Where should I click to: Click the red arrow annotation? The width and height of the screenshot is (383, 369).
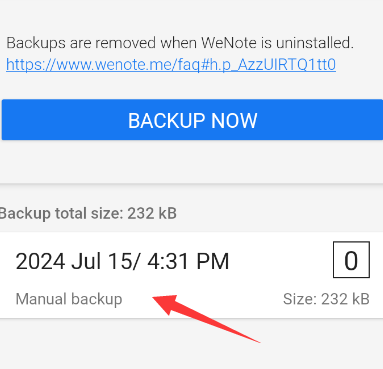pos(206,318)
